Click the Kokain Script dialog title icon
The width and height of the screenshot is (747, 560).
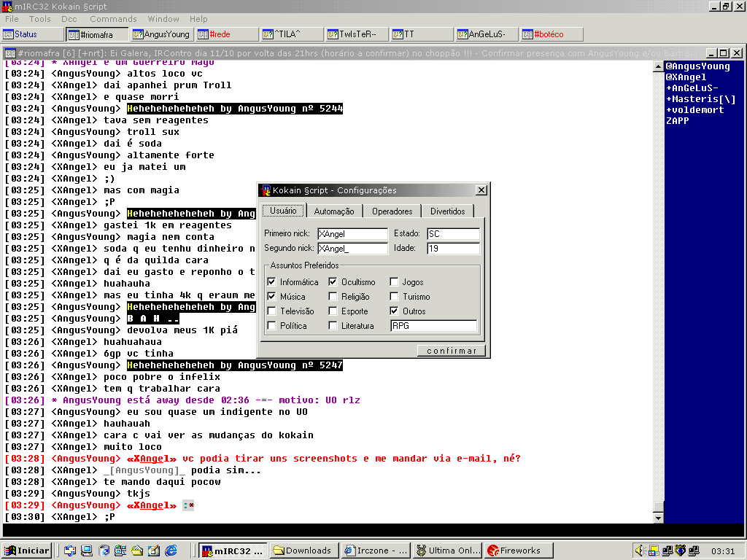266,190
